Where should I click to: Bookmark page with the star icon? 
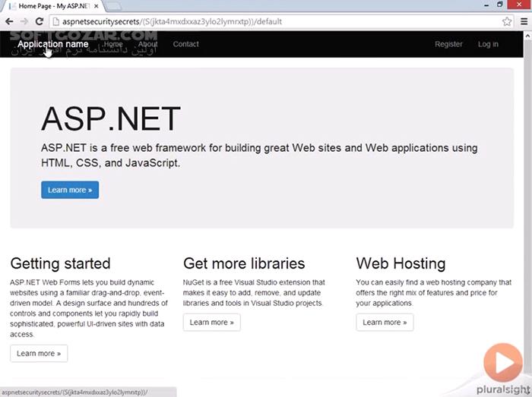(x=507, y=22)
